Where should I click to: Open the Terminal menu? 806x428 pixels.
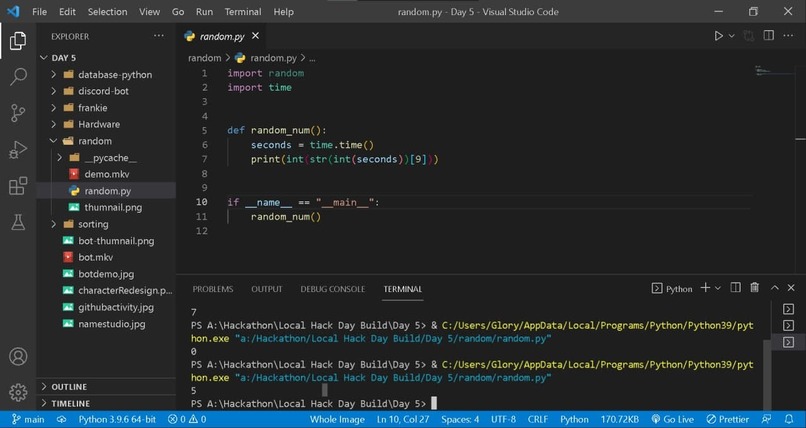243,11
